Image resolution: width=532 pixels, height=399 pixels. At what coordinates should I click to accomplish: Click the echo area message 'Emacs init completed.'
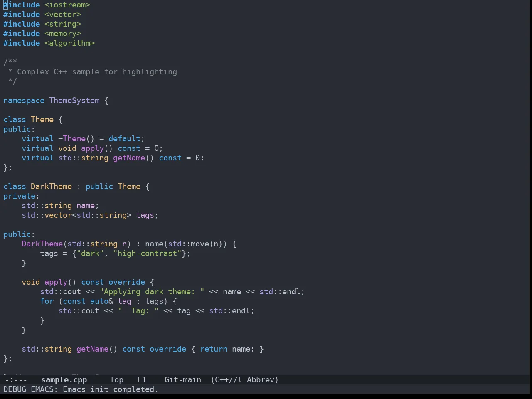click(111, 389)
